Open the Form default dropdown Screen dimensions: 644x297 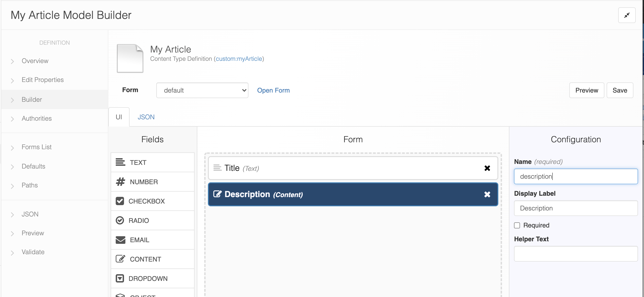pyautogui.click(x=202, y=90)
